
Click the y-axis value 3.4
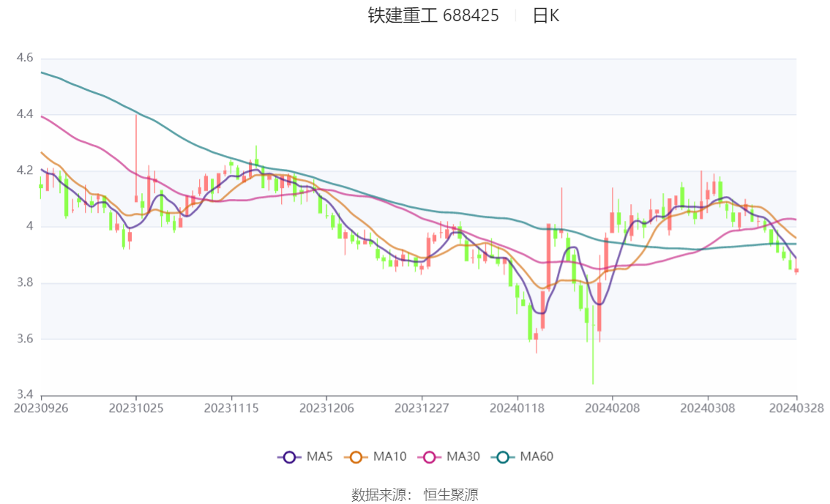(25, 394)
